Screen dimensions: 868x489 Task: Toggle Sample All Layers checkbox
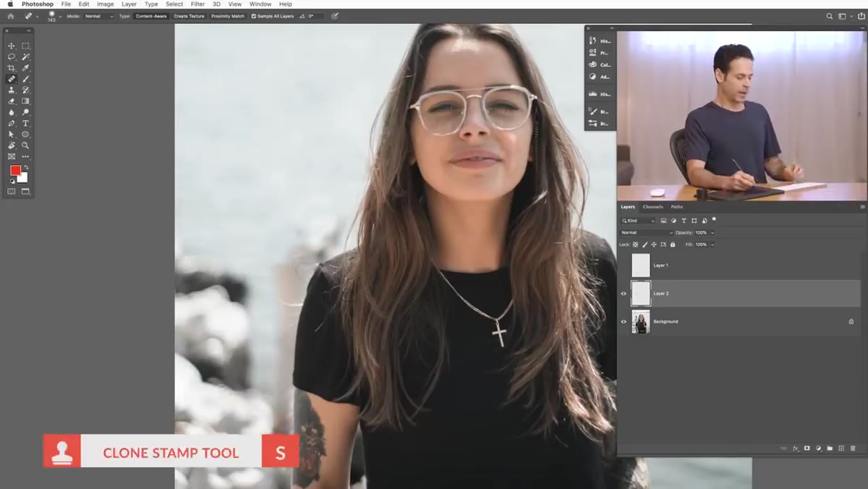[254, 16]
